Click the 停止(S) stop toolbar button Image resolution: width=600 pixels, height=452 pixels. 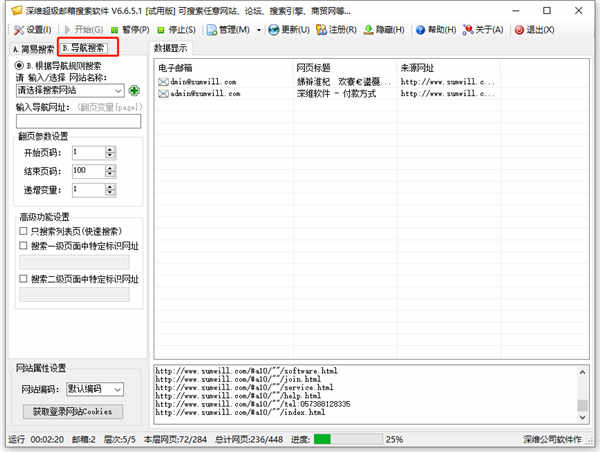(x=177, y=29)
